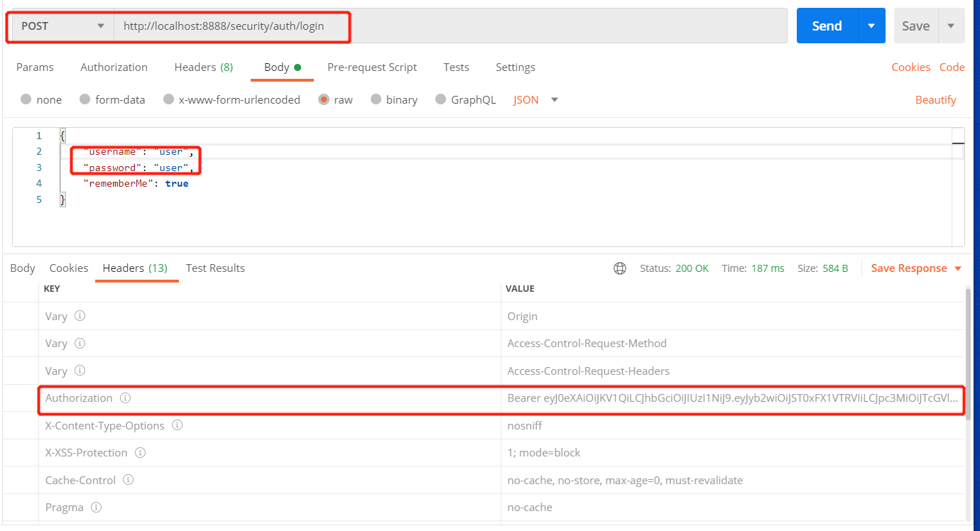Click info icon next to Cache-Control
Screen dimensions: 980x531
(129, 480)
